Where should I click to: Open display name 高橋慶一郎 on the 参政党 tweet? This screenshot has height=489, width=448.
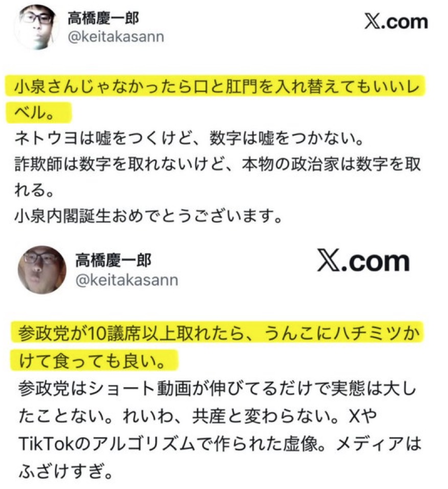pos(113,260)
